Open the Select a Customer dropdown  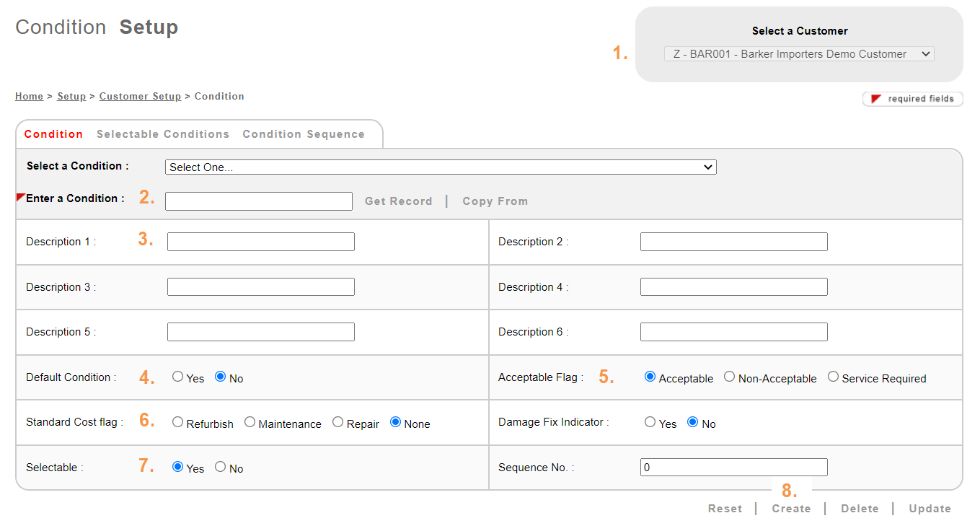798,54
